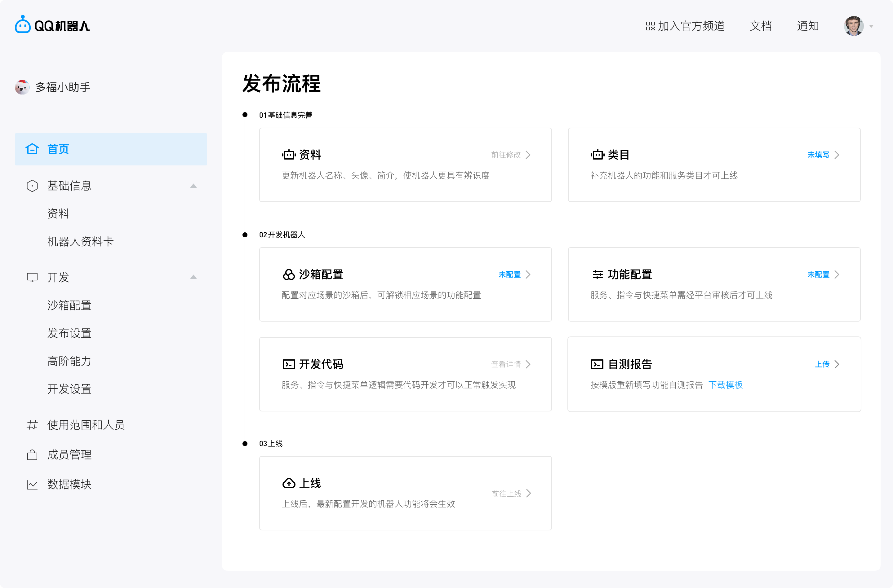Click the sliders icon beside 功能配置
Viewport: 893px width, 588px height.
pyautogui.click(x=597, y=274)
